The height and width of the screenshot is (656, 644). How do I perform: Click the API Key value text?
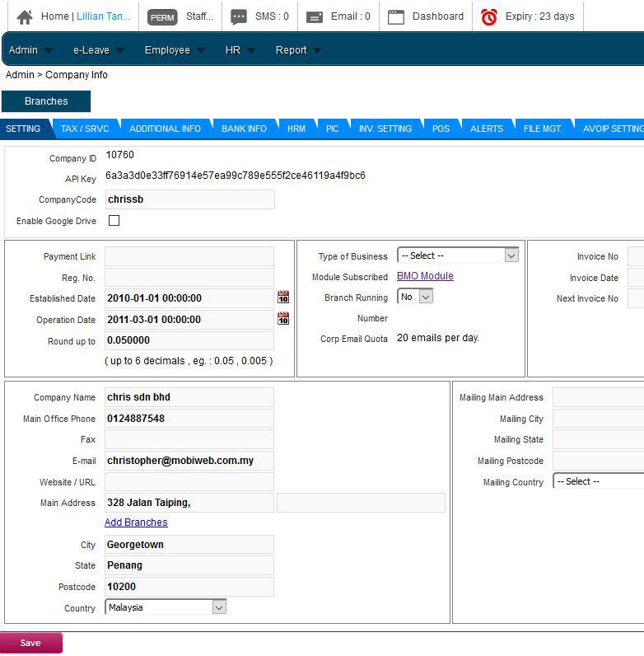(x=236, y=176)
